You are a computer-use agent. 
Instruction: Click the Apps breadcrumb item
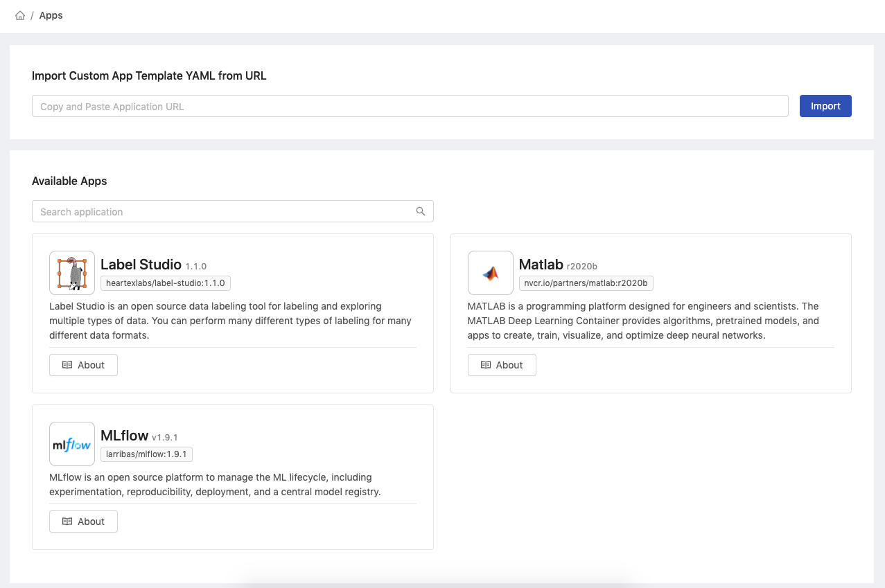[x=51, y=15]
